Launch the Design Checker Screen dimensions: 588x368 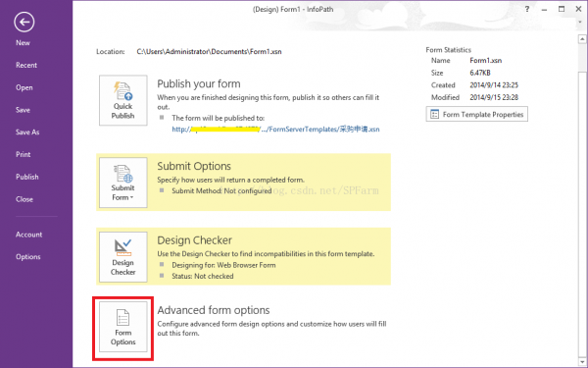123,257
